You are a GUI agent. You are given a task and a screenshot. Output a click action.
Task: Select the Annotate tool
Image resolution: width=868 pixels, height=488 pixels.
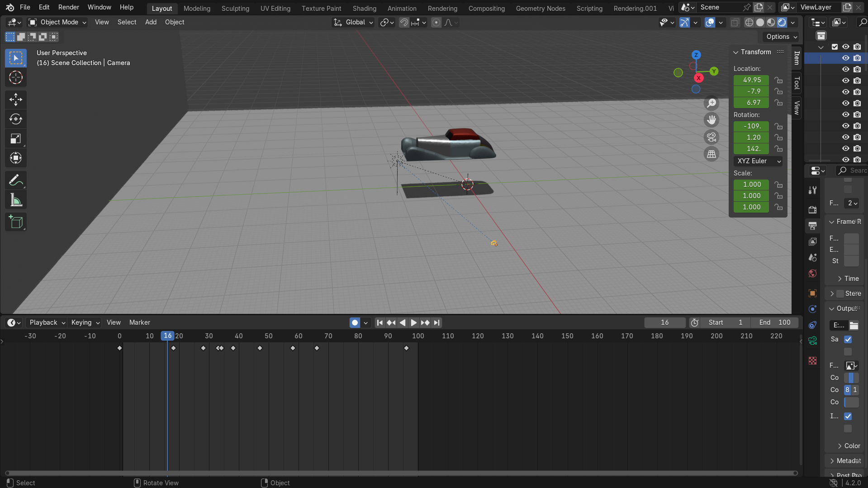(16, 180)
